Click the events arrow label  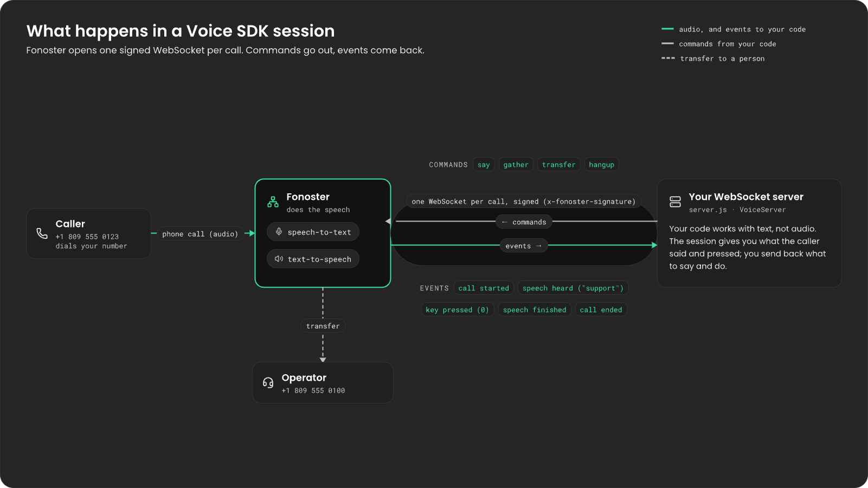coord(524,246)
